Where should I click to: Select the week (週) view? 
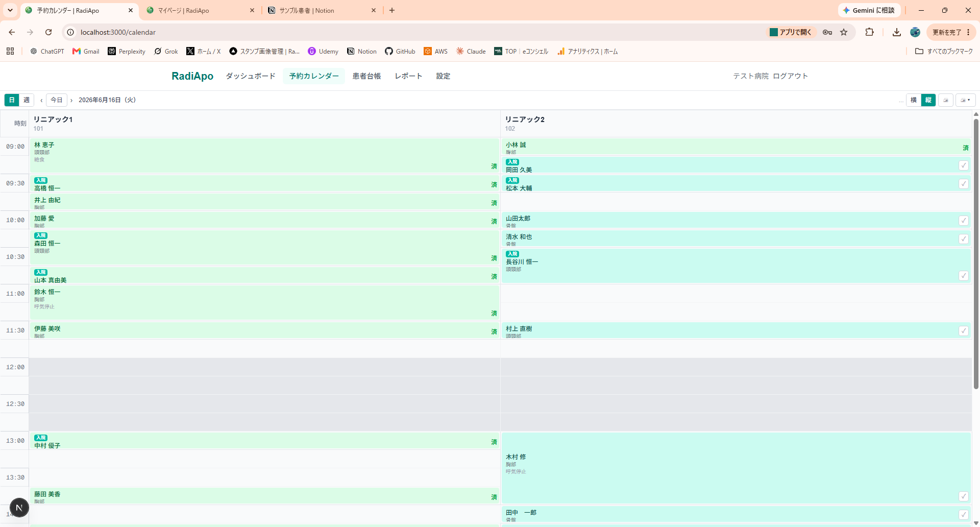pyautogui.click(x=27, y=100)
